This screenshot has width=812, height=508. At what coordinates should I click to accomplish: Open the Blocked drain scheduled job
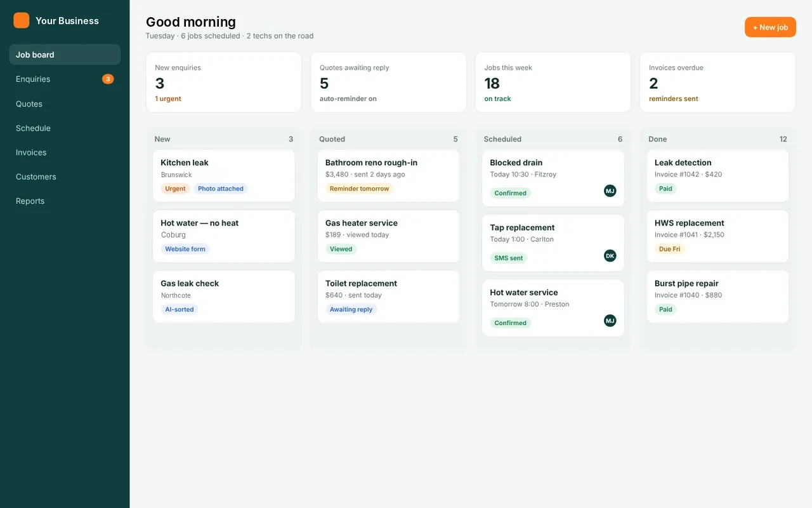(553, 178)
